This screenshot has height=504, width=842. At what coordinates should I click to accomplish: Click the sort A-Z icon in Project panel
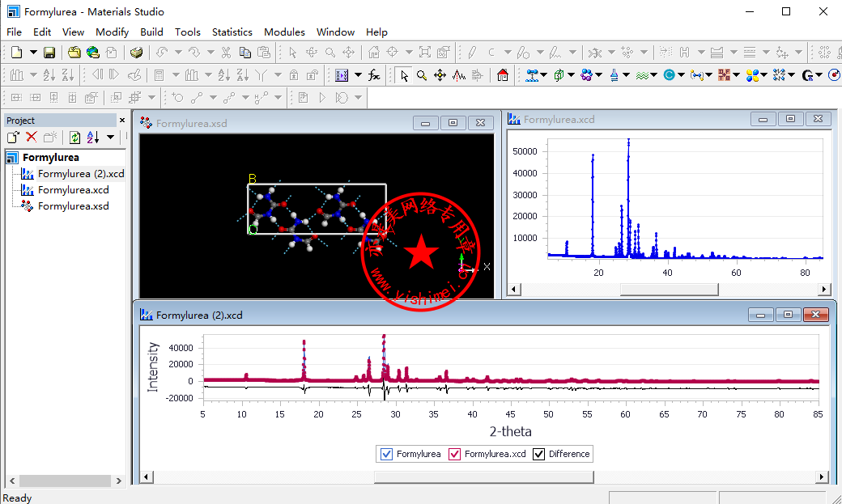[93, 138]
